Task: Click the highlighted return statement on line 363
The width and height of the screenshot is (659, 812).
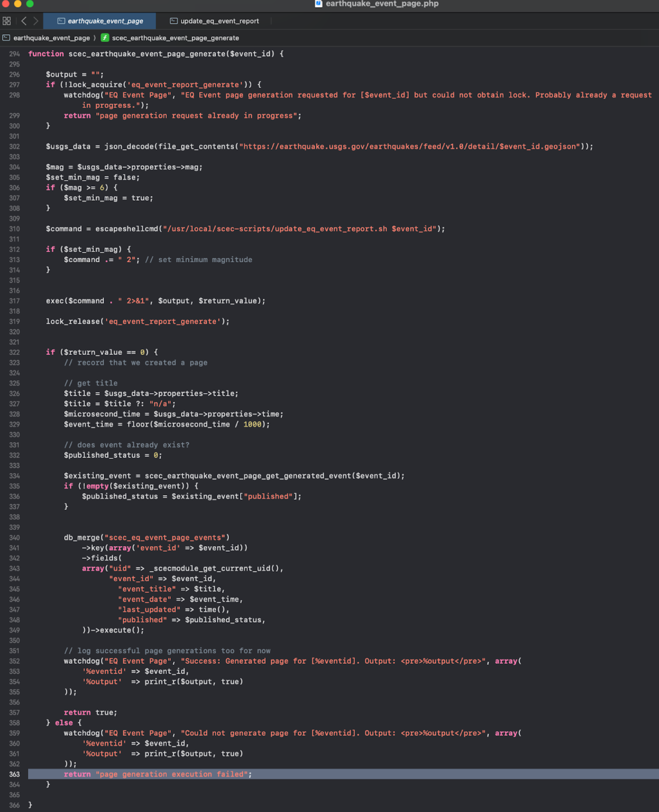Action: click(x=157, y=774)
